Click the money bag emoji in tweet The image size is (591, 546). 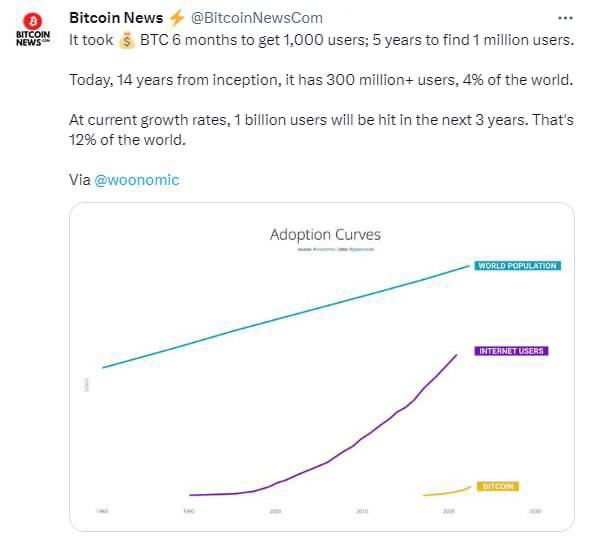127,40
